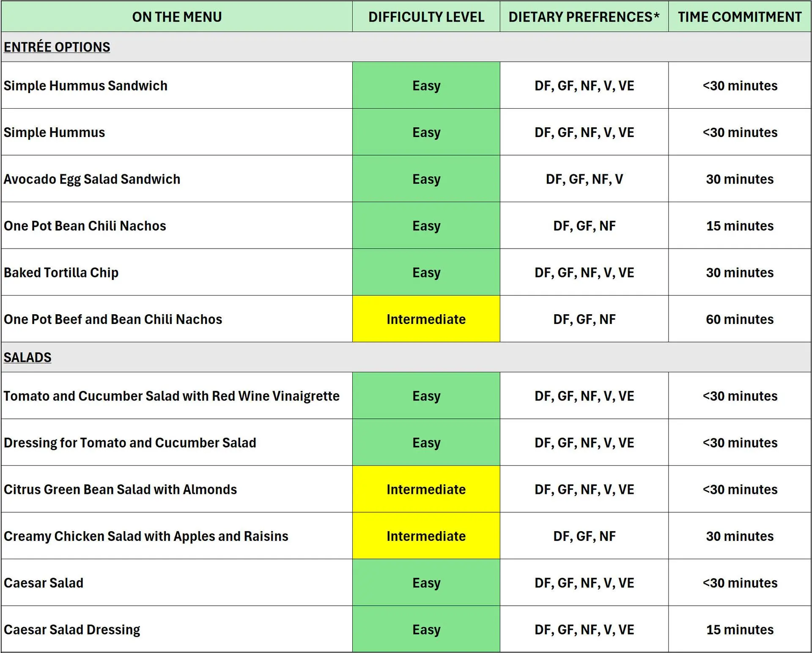Select the DIETARY PREFRENCES* header cell
The image size is (812, 653).
point(584,17)
